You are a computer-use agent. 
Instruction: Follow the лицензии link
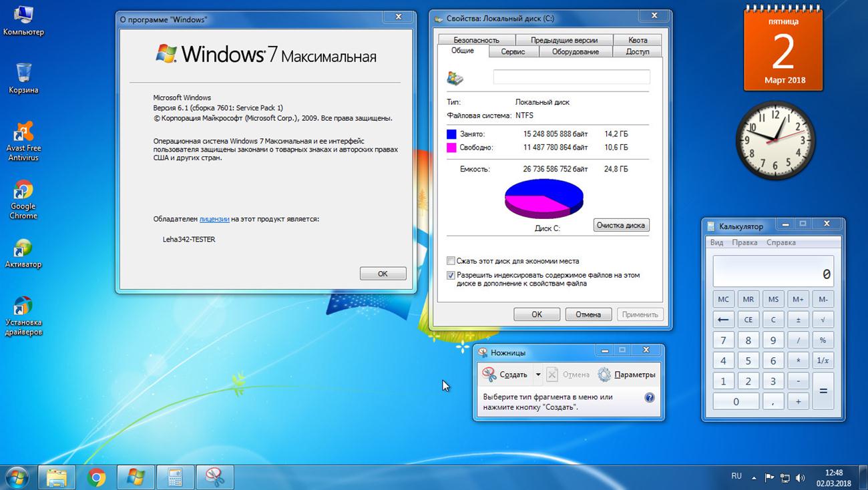pos(214,219)
